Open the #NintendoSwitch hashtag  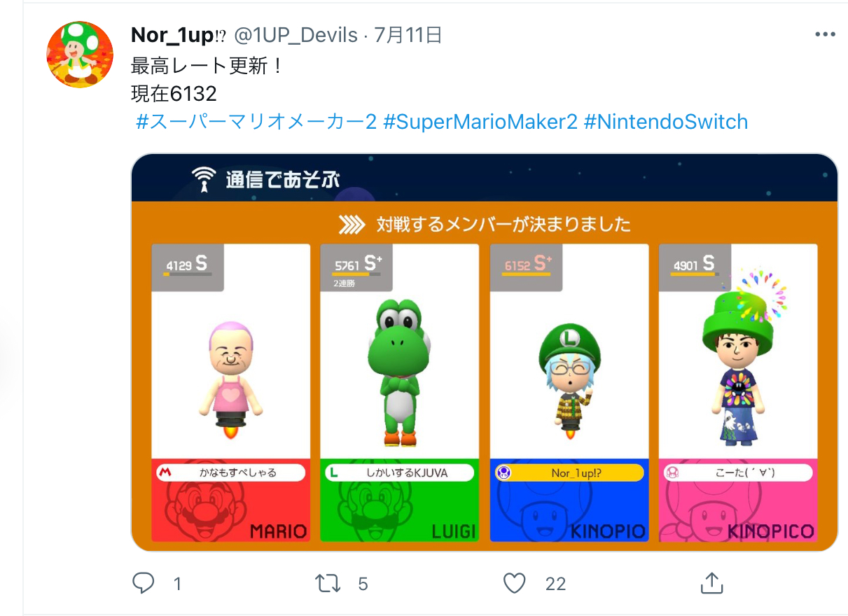point(666,122)
